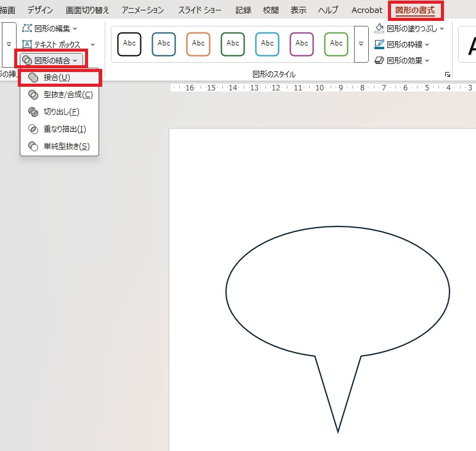Apply the light green Abc shape style
This screenshot has height=451, width=476.
click(336, 44)
